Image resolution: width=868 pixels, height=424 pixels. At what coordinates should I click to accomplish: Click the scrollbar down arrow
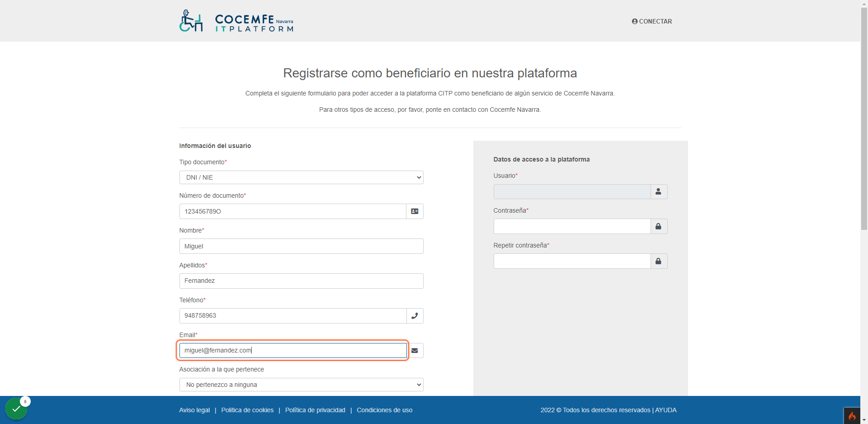pos(864,420)
